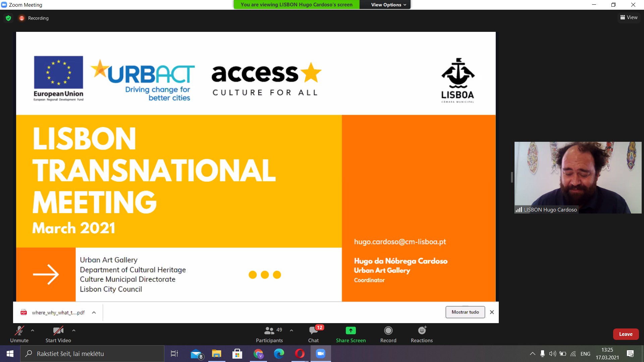
Task: Click the Mostrar tudo button
Action: coord(465,312)
